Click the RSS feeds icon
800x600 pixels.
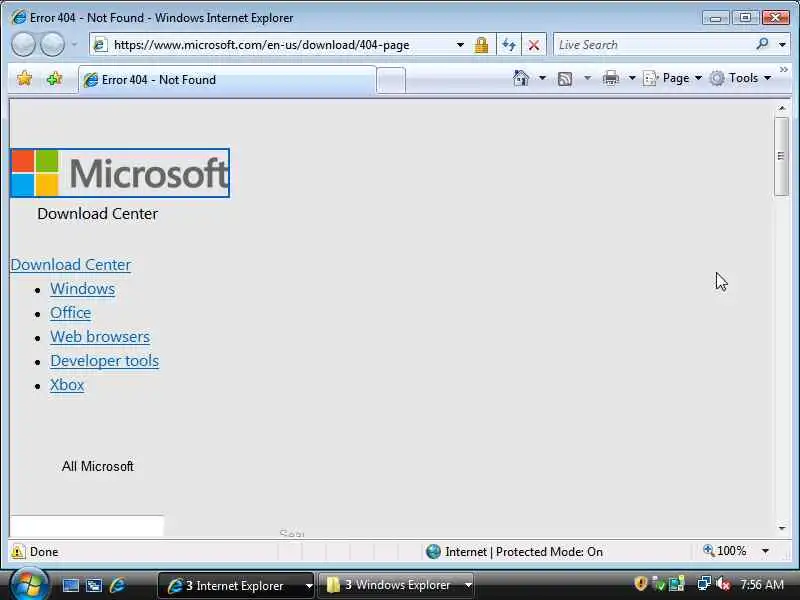click(565, 79)
